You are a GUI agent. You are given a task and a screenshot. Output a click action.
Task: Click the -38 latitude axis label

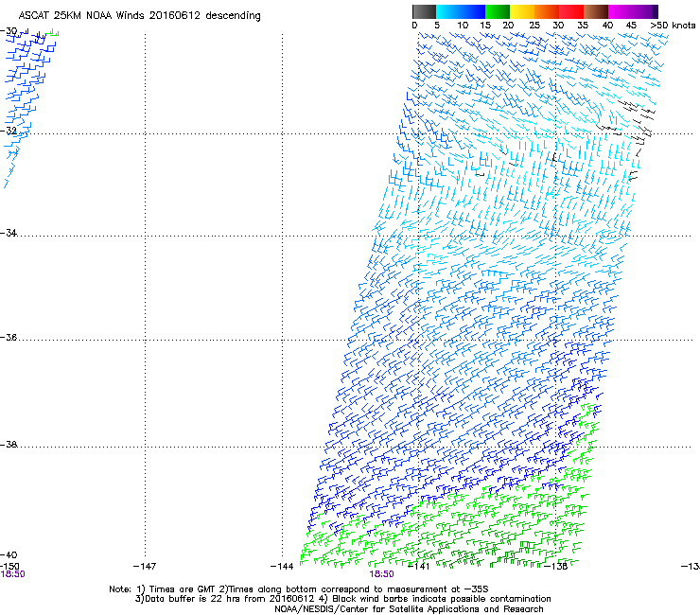point(9,445)
